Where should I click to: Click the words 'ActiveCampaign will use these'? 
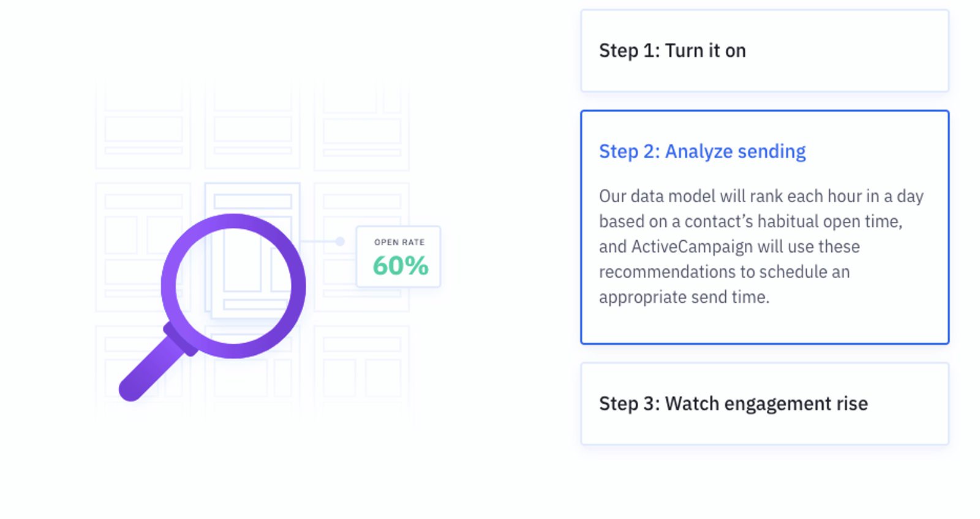pos(745,246)
